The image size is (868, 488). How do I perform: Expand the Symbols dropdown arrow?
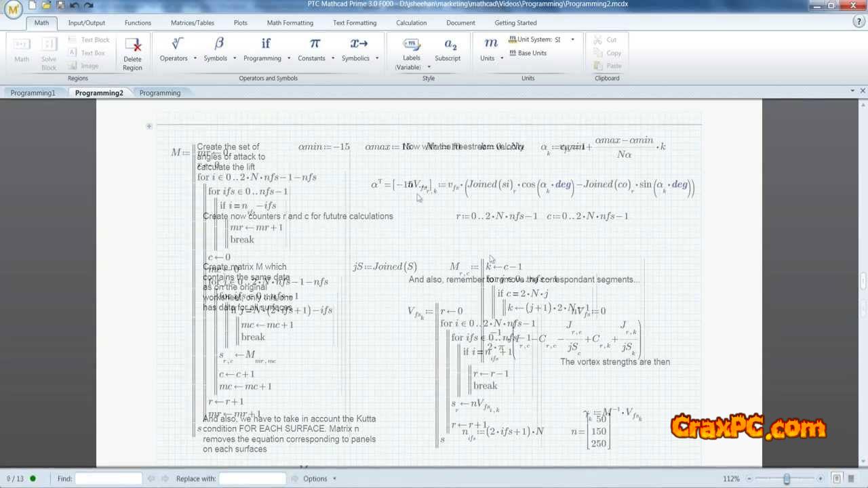[235, 58]
